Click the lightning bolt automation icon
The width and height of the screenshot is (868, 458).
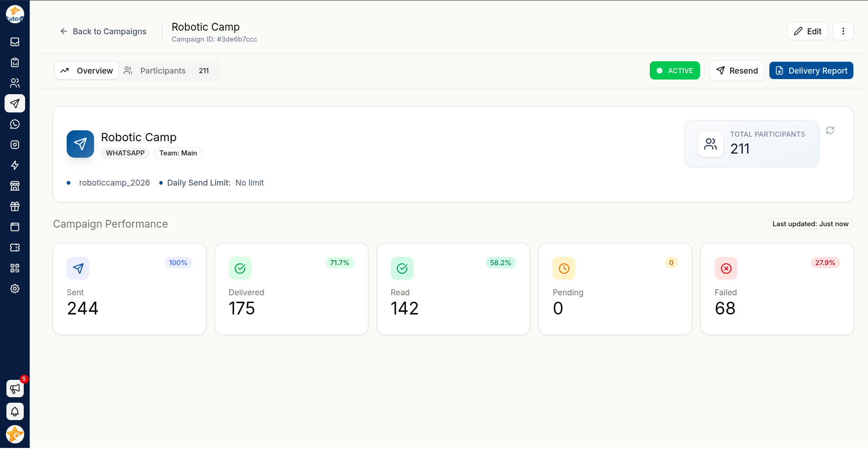15,165
